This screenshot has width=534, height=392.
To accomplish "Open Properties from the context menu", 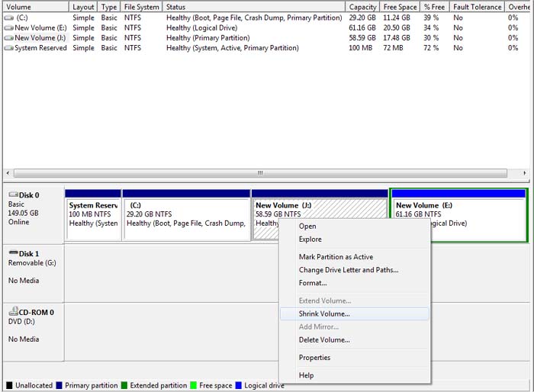I will pyautogui.click(x=314, y=358).
